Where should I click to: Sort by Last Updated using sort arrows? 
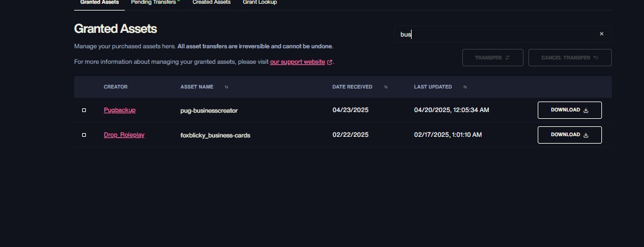click(465, 87)
